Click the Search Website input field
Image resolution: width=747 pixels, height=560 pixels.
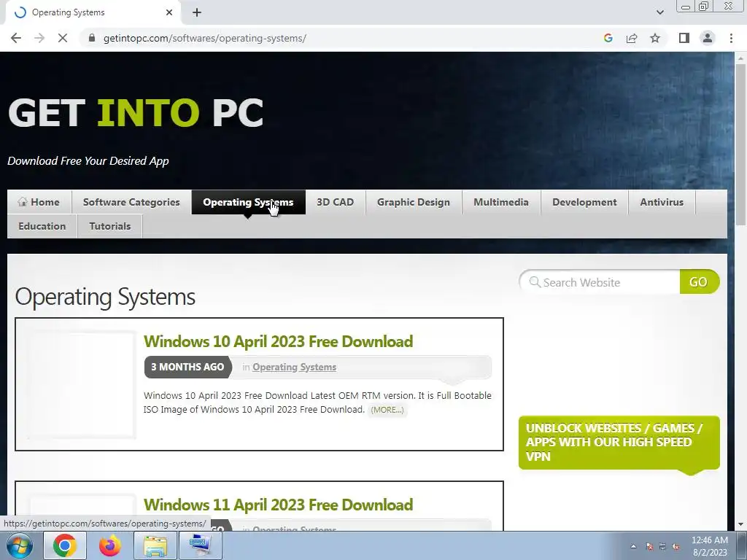[600, 282]
